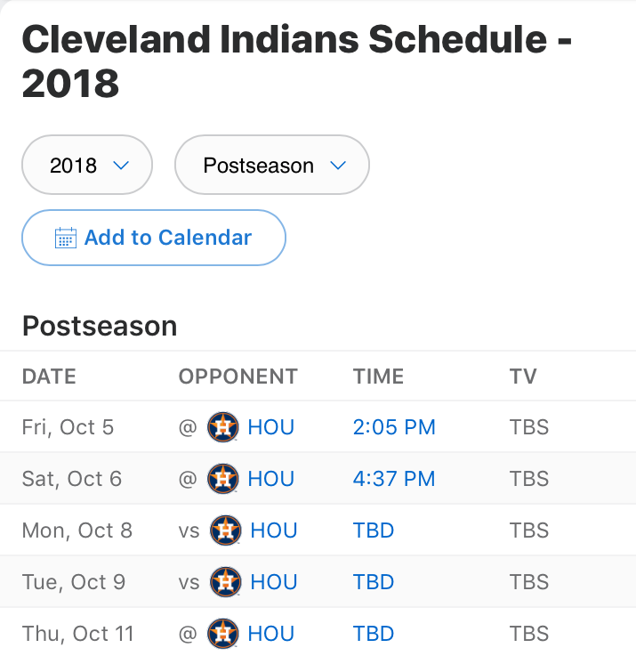The width and height of the screenshot is (636, 672).
Task: Open HOU team link for Thu, Oct 11
Action: pos(270,634)
